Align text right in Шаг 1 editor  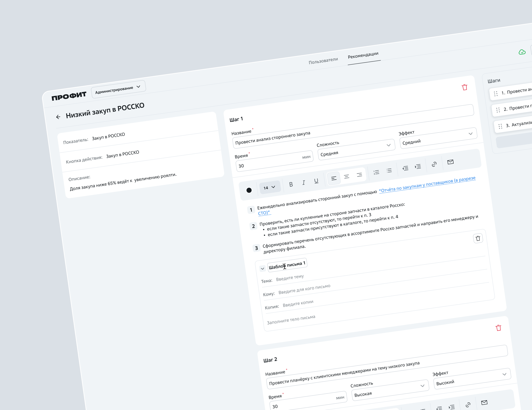(359, 175)
